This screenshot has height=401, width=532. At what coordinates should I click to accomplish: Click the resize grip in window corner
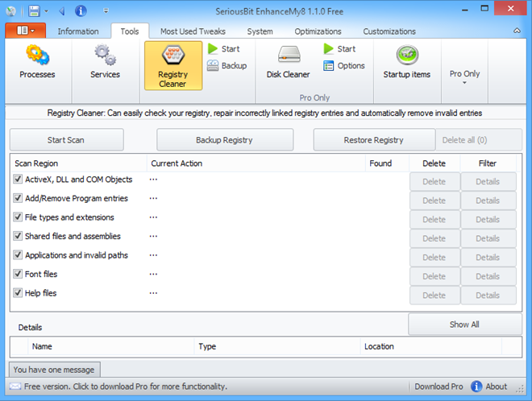tap(519, 390)
